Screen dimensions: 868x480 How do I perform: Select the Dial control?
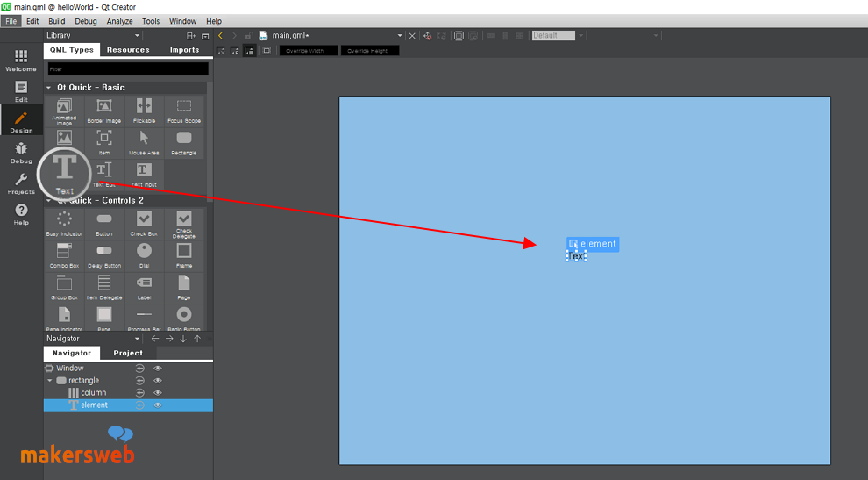144,256
